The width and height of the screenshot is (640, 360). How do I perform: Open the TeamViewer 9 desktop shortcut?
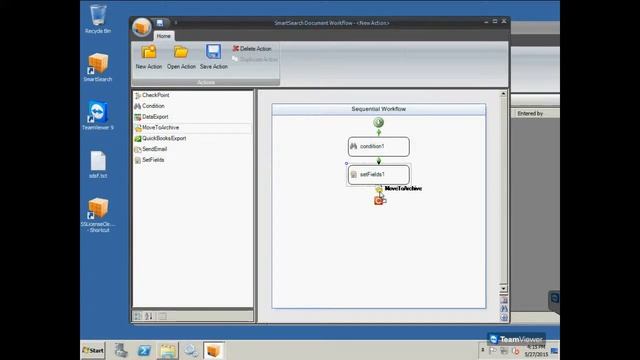click(98, 116)
